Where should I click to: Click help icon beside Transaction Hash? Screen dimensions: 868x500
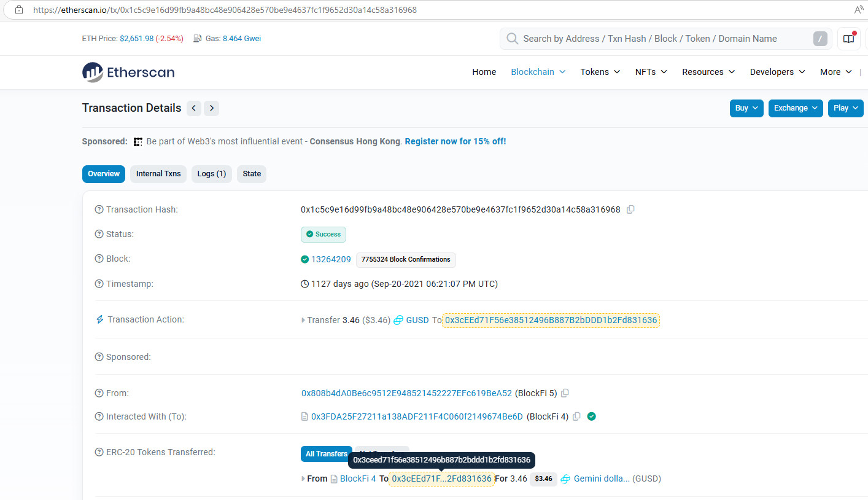pos(99,209)
